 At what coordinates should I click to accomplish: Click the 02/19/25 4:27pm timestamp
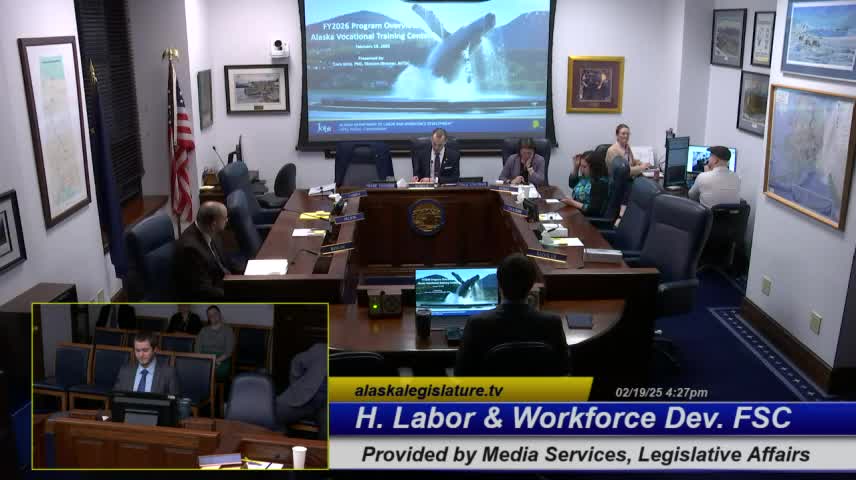(661, 393)
